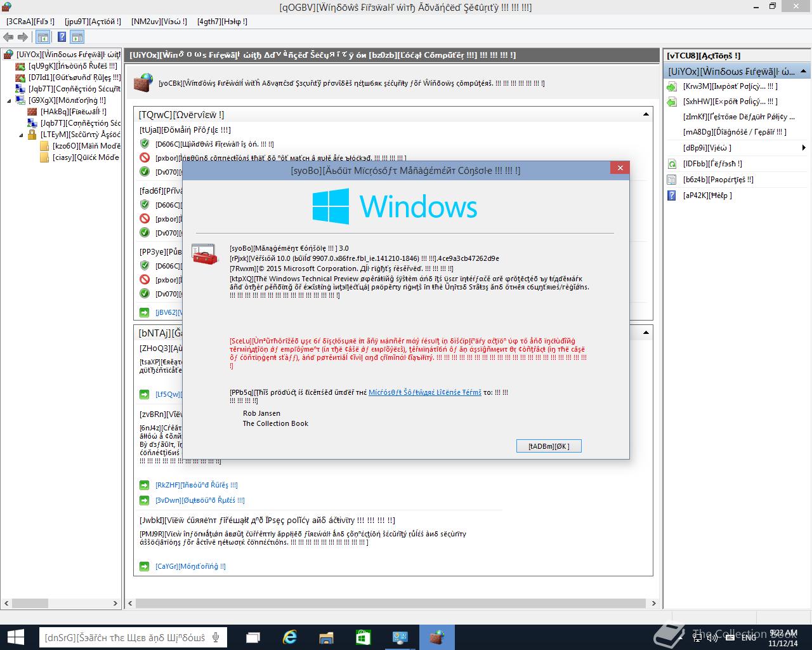The image size is (812, 650).
Task: Click green arrow icon beside Outbound Rules link
Action: [x=144, y=500]
